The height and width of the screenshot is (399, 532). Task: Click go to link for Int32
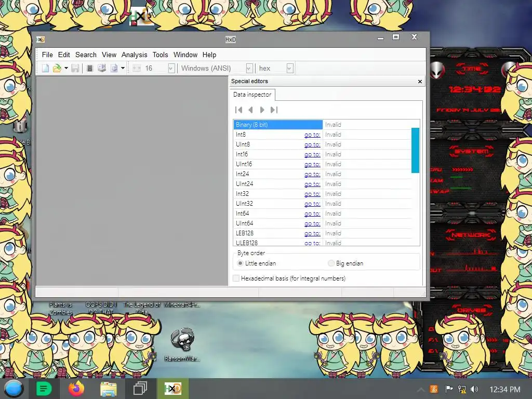(312, 194)
